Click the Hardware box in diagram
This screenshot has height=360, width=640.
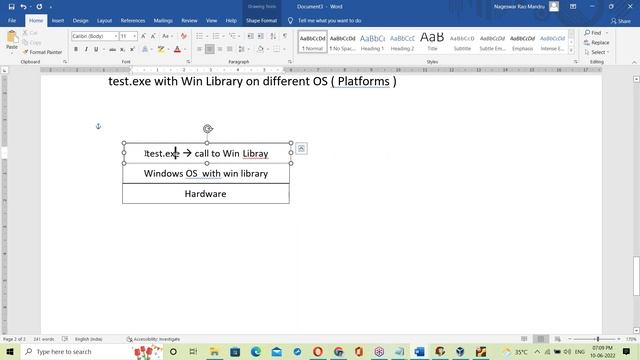coord(206,193)
